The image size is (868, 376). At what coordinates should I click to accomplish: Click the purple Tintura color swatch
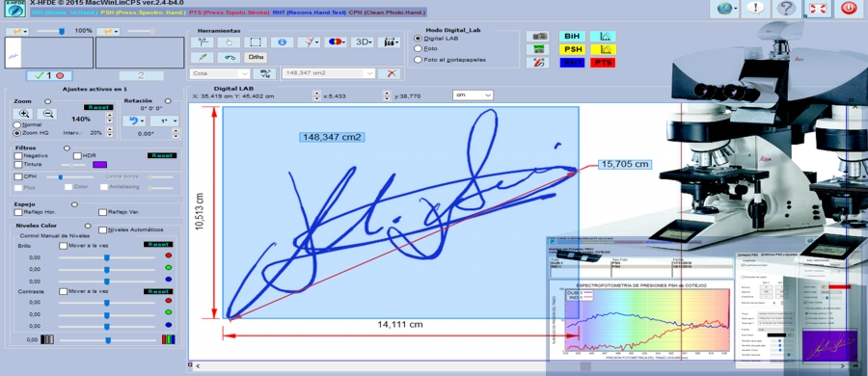point(99,165)
